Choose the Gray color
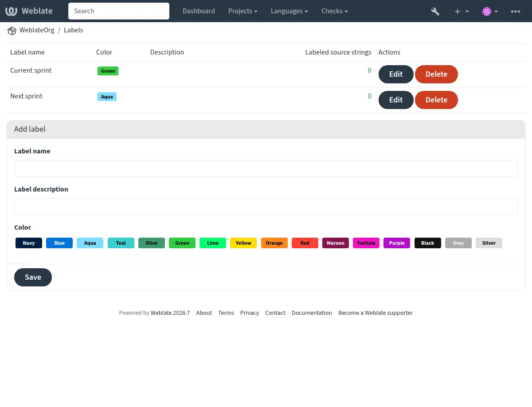The image size is (532, 407). coord(458,243)
